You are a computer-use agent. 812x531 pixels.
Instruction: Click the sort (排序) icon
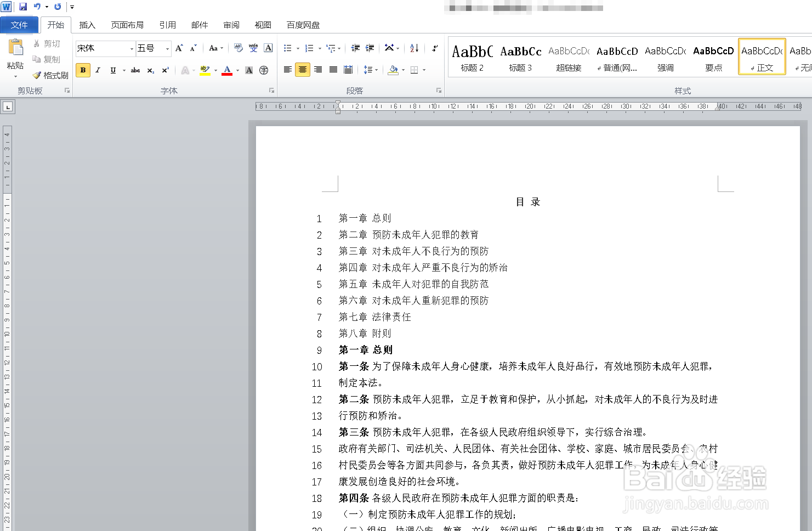414,48
